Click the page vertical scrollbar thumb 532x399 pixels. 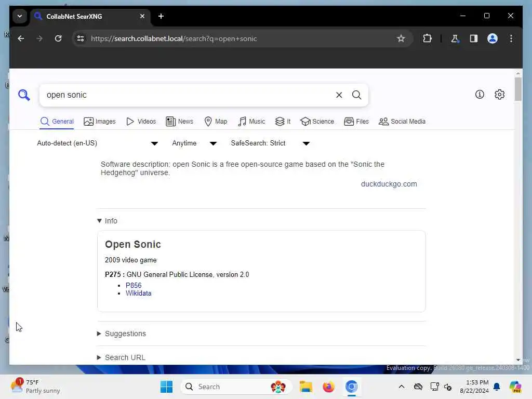point(518,89)
